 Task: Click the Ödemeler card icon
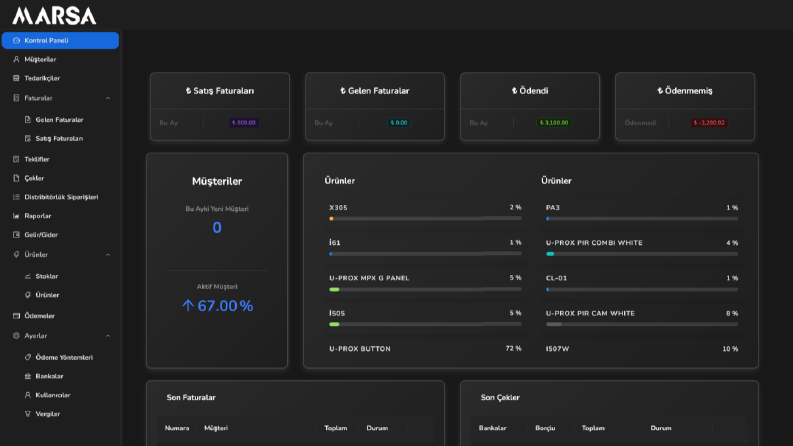(x=16, y=316)
